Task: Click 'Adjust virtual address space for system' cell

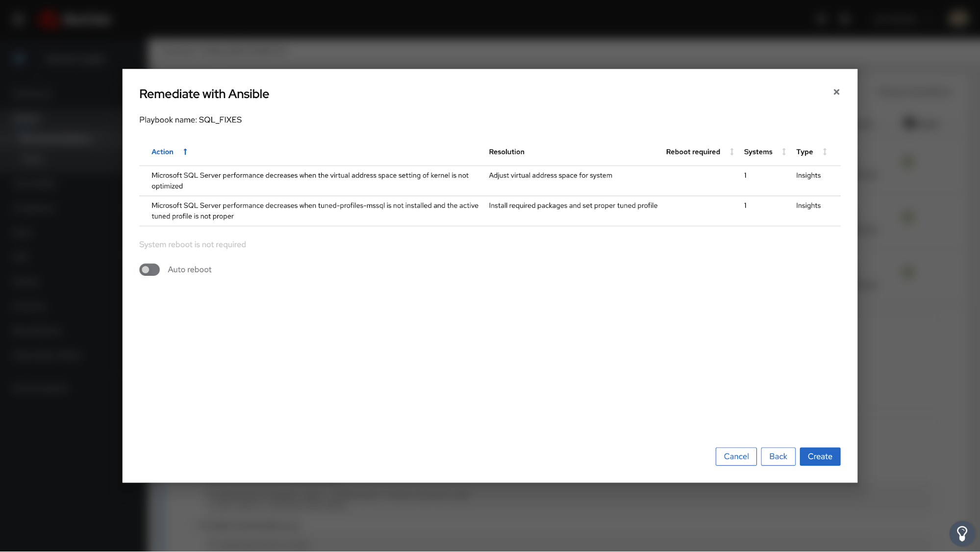Action: (x=550, y=176)
